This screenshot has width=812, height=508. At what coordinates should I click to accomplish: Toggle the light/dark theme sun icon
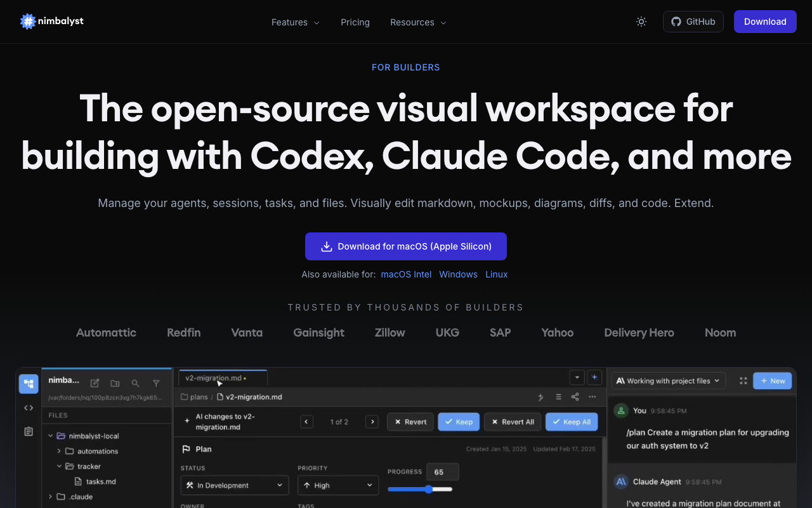(641, 22)
